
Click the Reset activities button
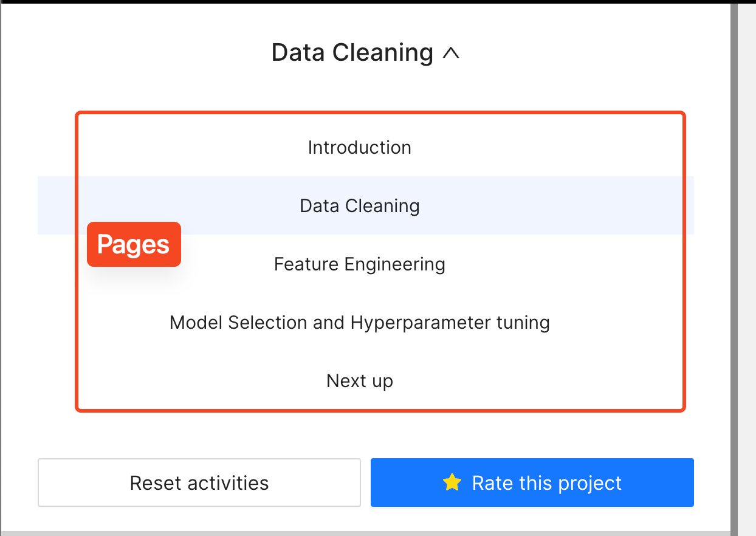coord(199,483)
